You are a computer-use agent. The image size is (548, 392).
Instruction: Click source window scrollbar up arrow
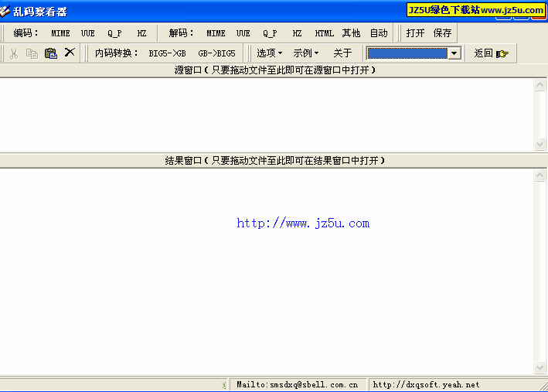(540, 84)
